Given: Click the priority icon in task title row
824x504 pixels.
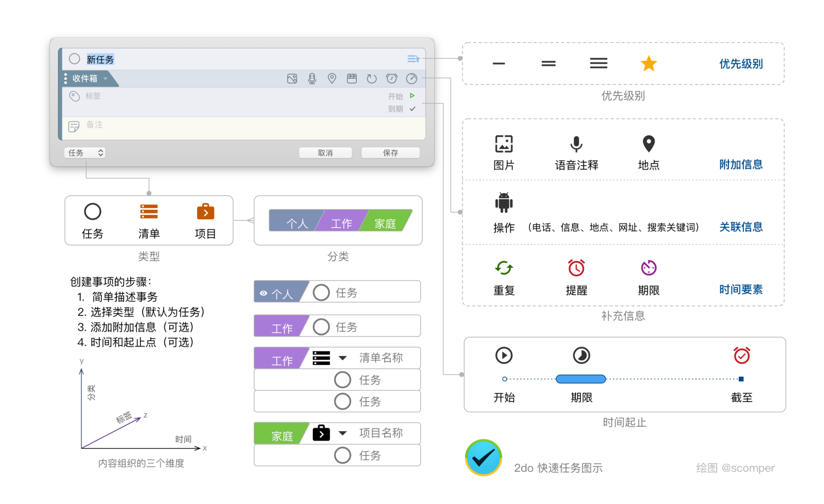Looking at the screenshot, I should pos(413,59).
